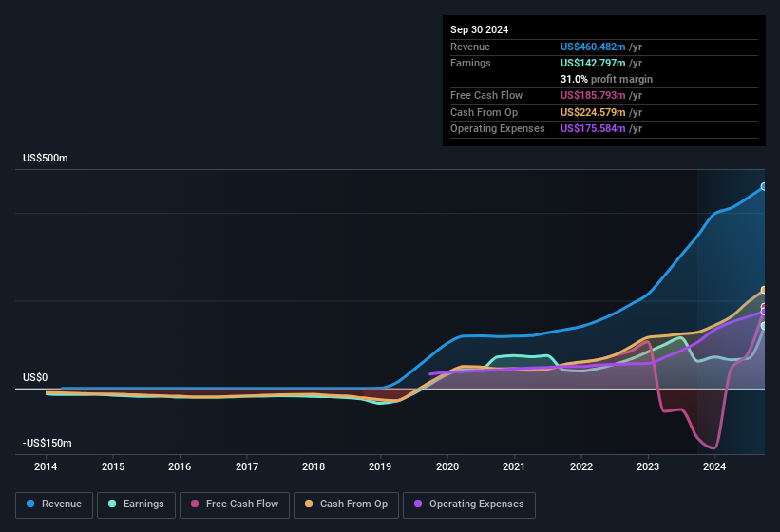This screenshot has height=532, width=780.
Task: Click the purple Operating Expenses legend dot
Action: (x=417, y=503)
